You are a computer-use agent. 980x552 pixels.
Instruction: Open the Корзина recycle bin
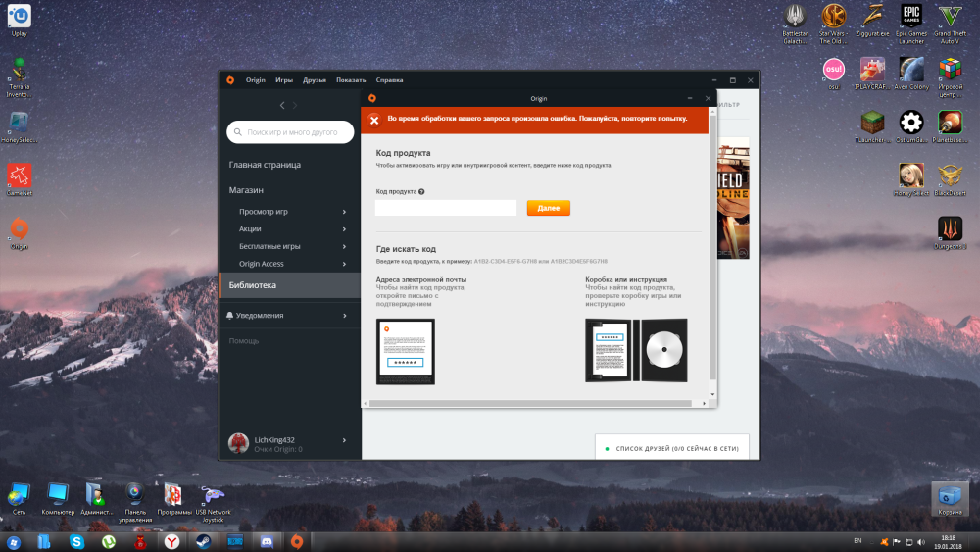click(x=950, y=498)
